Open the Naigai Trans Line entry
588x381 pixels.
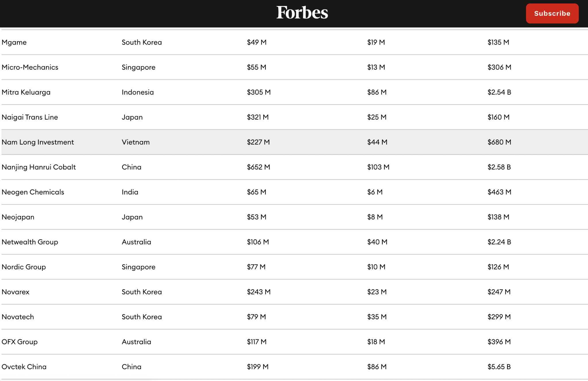pyautogui.click(x=30, y=117)
